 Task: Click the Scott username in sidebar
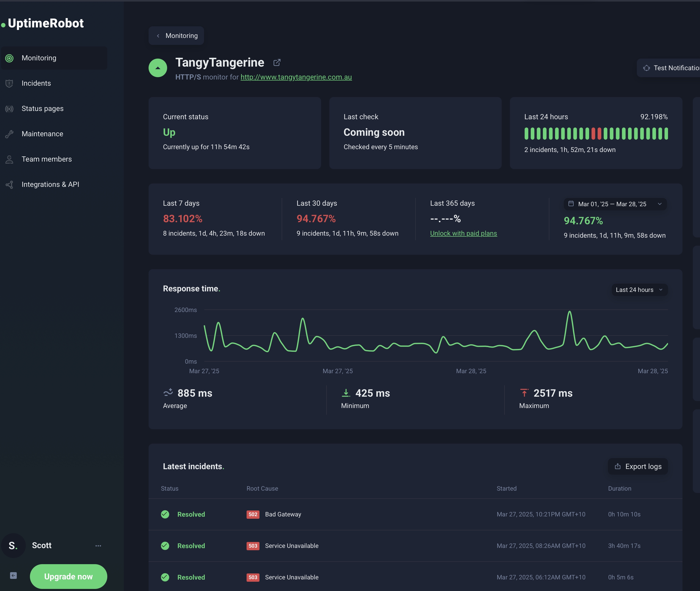(42, 545)
